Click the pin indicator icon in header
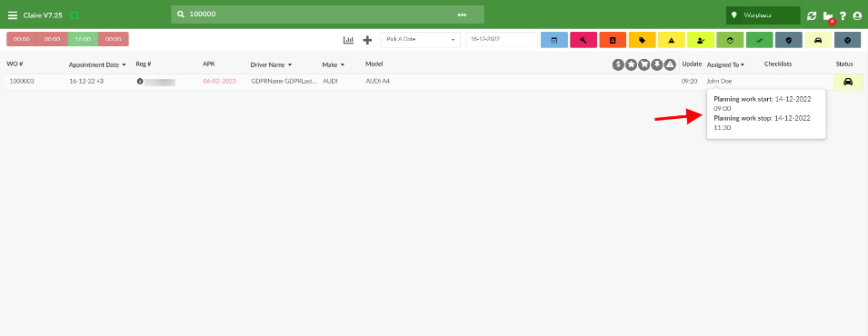 [x=657, y=64]
